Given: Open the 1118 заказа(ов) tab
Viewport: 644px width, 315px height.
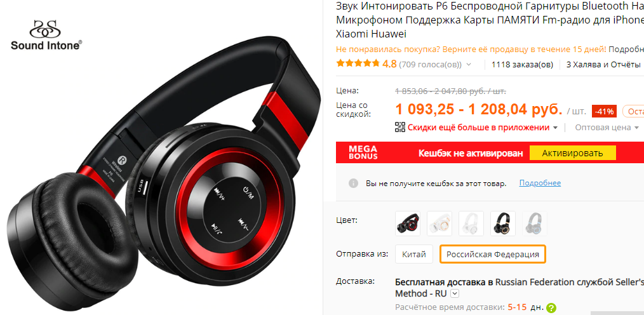Looking at the screenshot, I should tap(522, 65).
